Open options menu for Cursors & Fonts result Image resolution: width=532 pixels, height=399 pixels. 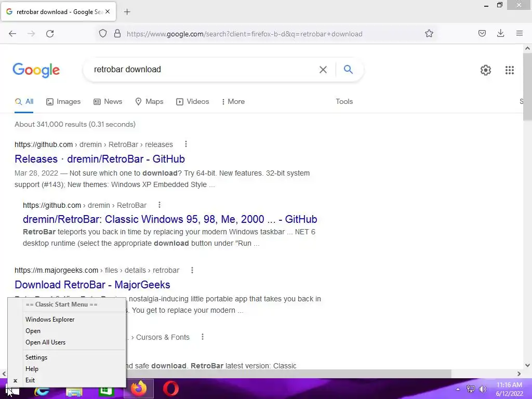click(203, 337)
